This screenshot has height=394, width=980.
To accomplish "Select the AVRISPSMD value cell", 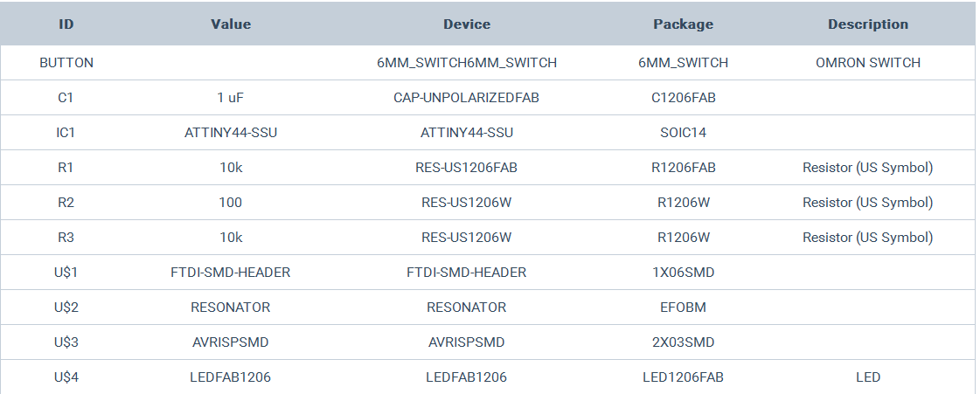I will [x=231, y=342].
